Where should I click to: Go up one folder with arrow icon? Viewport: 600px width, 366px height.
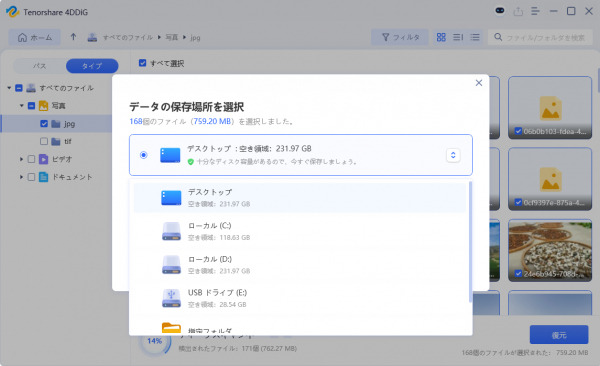[73, 37]
